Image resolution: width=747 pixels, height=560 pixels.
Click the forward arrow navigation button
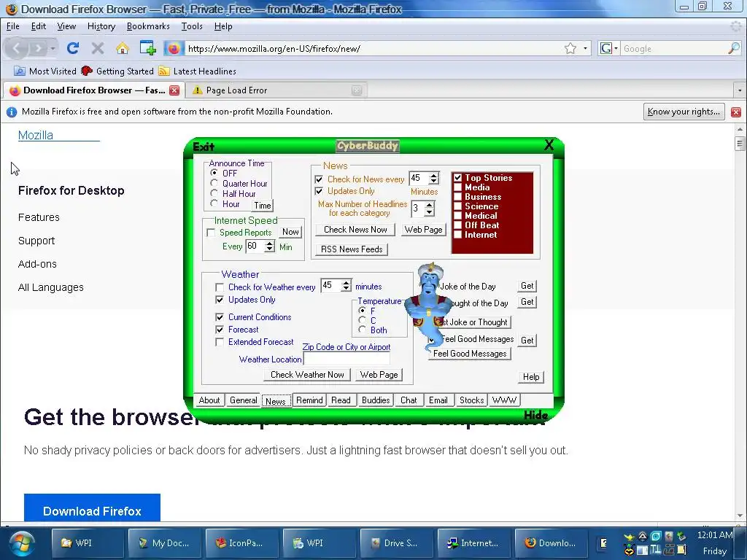38,48
